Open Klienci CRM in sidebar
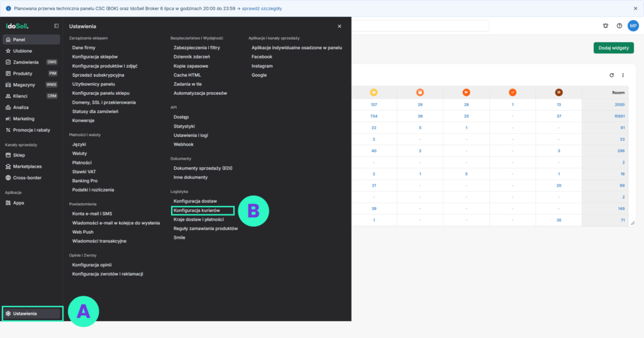 31,96
